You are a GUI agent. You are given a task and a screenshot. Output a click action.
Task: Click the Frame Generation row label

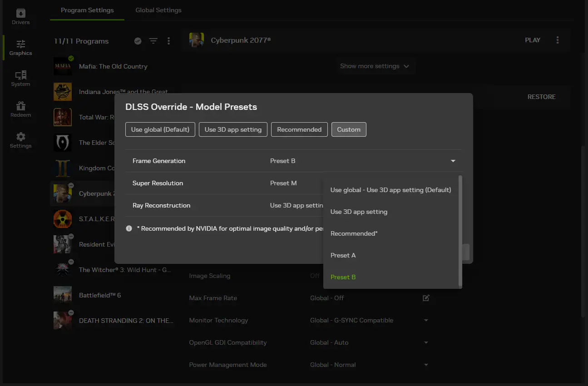159,161
